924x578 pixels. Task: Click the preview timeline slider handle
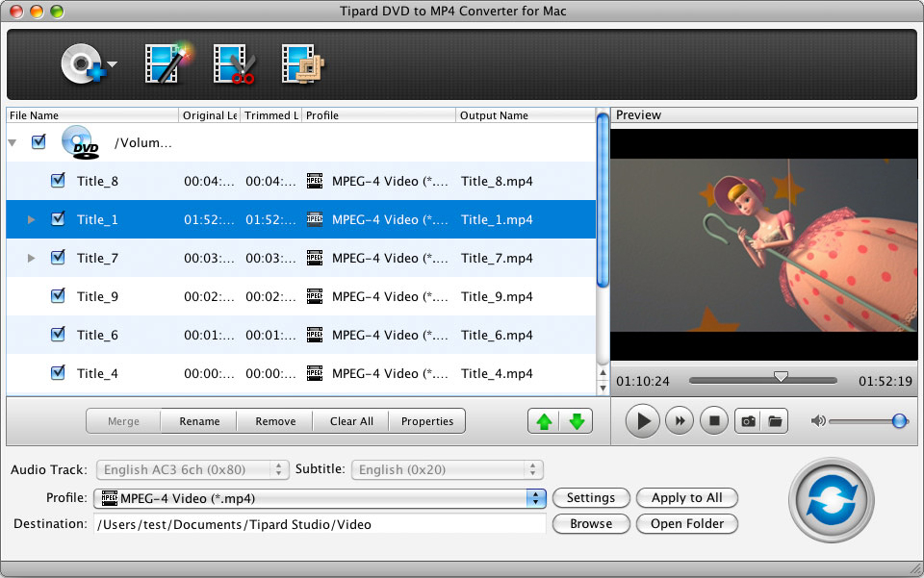[781, 377]
